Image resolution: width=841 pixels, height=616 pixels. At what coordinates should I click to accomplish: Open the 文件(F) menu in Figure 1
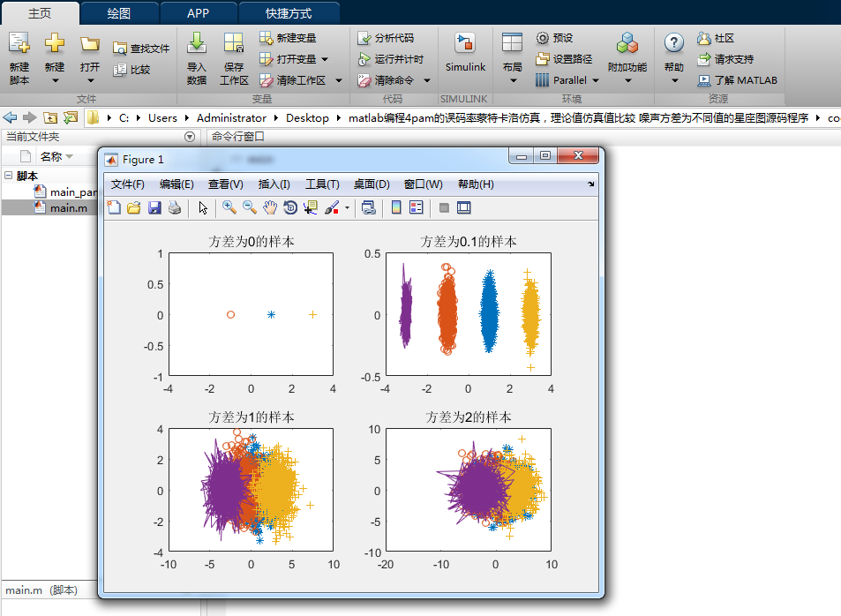click(x=128, y=184)
